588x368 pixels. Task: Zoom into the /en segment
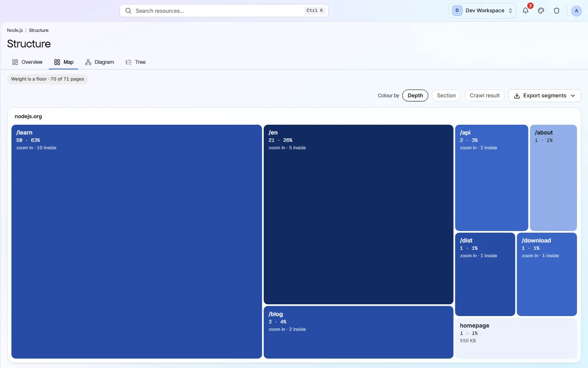click(359, 214)
